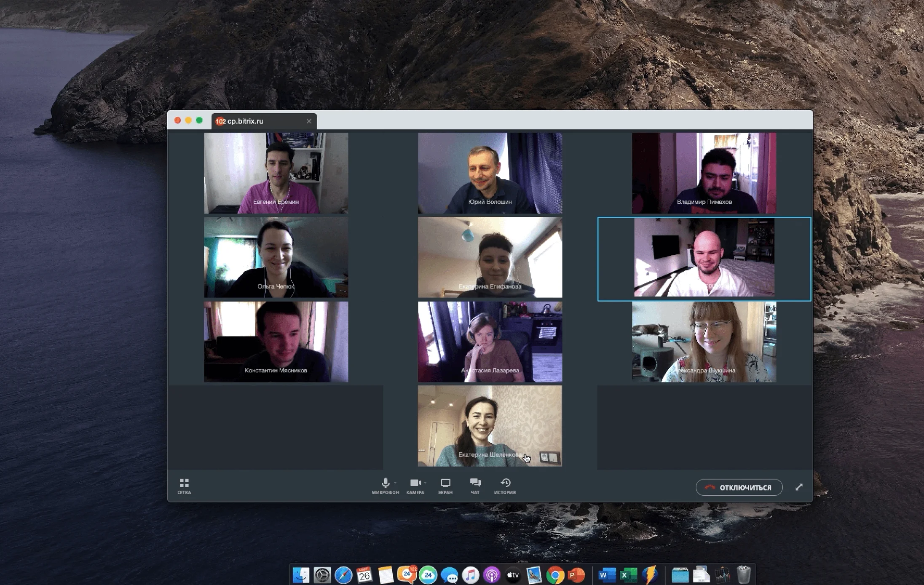Open Calendar showing 26 in dock
Screen dimensions: 924x585
tap(364, 575)
